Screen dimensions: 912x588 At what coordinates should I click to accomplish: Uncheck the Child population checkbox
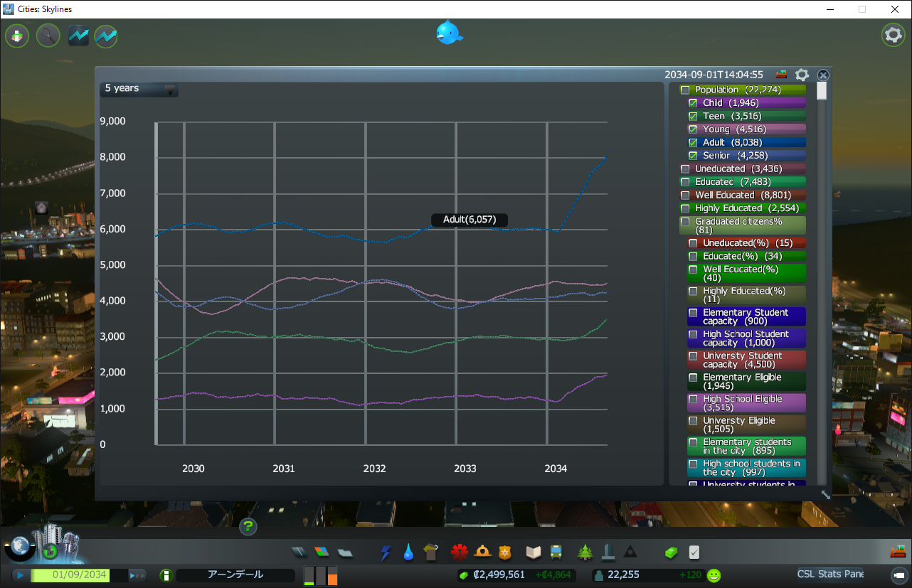[693, 103]
